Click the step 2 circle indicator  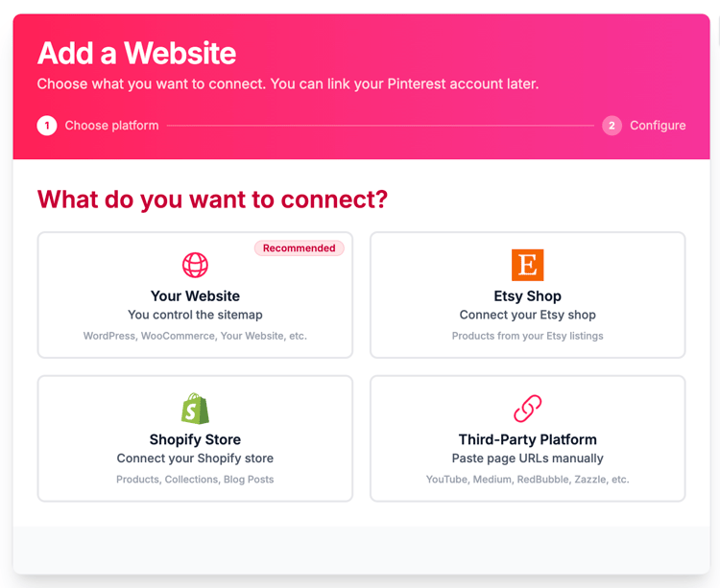pos(612,126)
